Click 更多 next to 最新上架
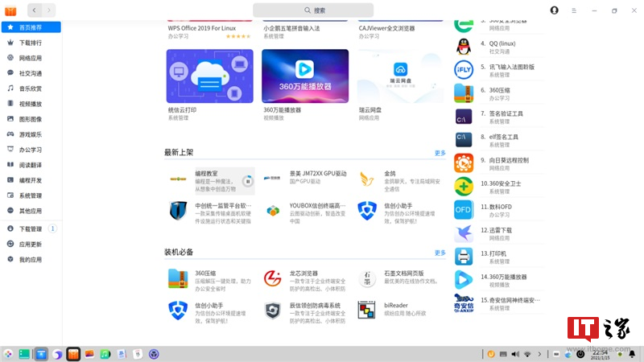644x362 pixels. click(x=440, y=153)
